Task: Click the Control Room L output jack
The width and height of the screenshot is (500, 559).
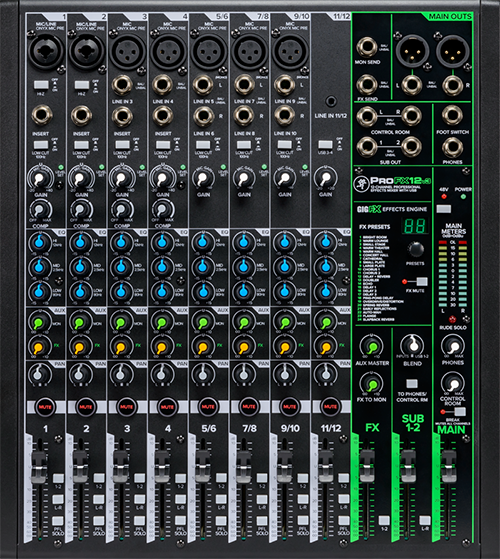Action: click(367, 116)
